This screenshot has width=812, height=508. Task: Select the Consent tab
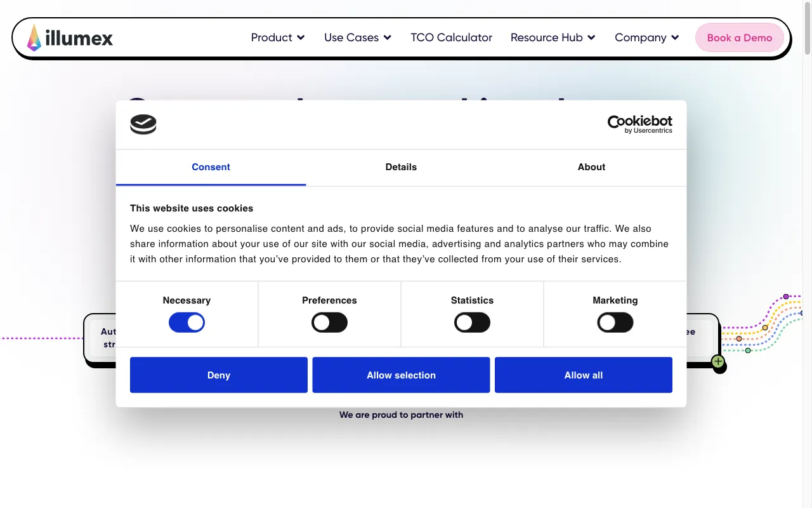[211, 168]
